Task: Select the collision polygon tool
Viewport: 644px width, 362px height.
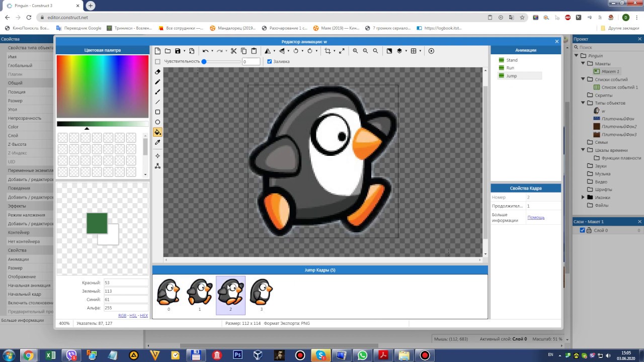Action: (x=157, y=166)
